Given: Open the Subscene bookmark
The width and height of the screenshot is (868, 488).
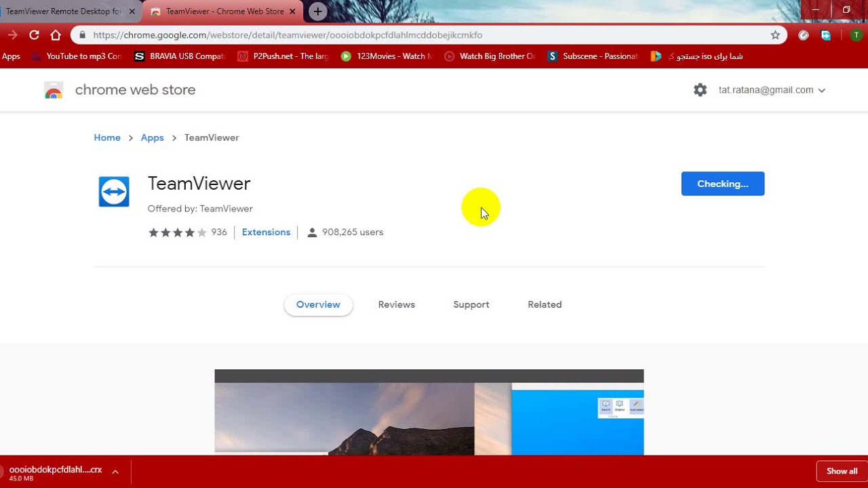Looking at the screenshot, I should point(593,56).
